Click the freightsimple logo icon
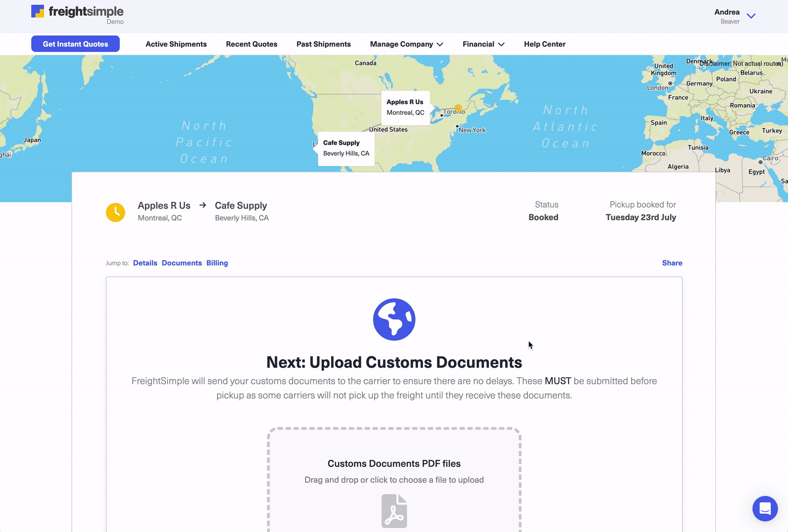Screen dimensions: 788x532 (38, 11)
